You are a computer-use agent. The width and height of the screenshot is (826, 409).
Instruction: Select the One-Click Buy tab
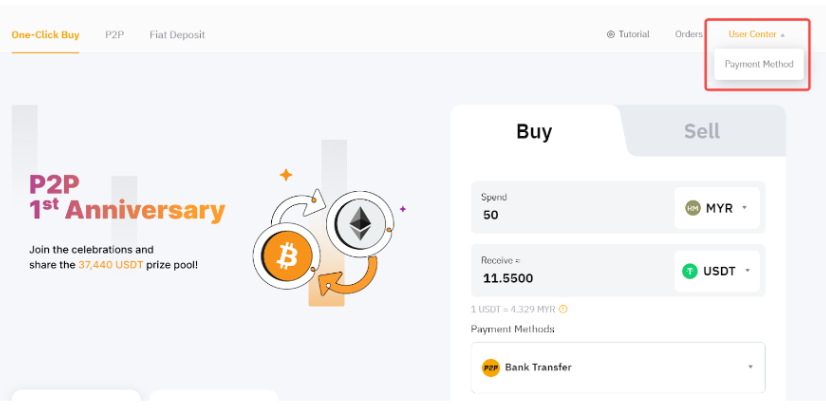[x=45, y=35]
